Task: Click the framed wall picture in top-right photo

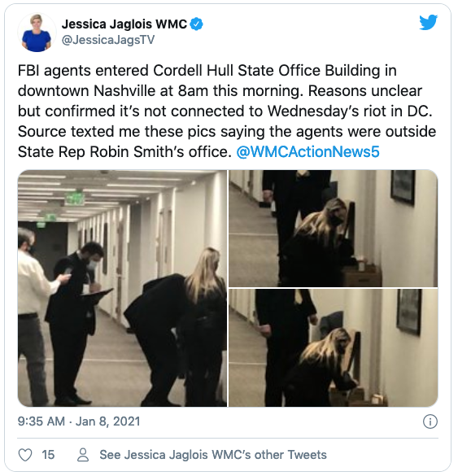Action: point(403,186)
